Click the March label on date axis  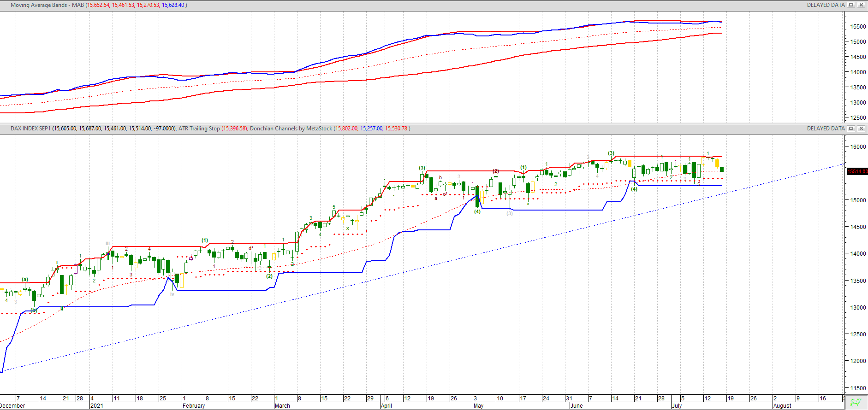[x=282, y=406]
